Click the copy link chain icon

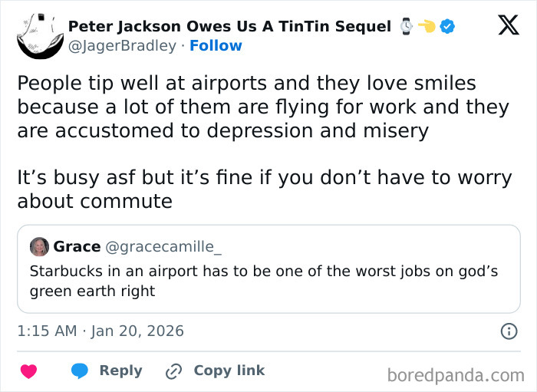174,371
